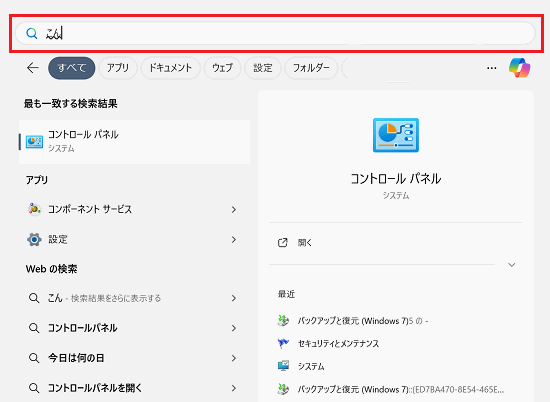Expand the 設定 result chevron

[234, 240]
